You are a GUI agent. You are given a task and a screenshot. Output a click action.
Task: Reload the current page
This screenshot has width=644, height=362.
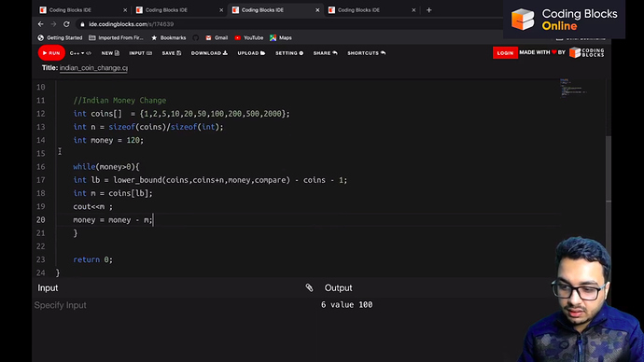(66, 24)
